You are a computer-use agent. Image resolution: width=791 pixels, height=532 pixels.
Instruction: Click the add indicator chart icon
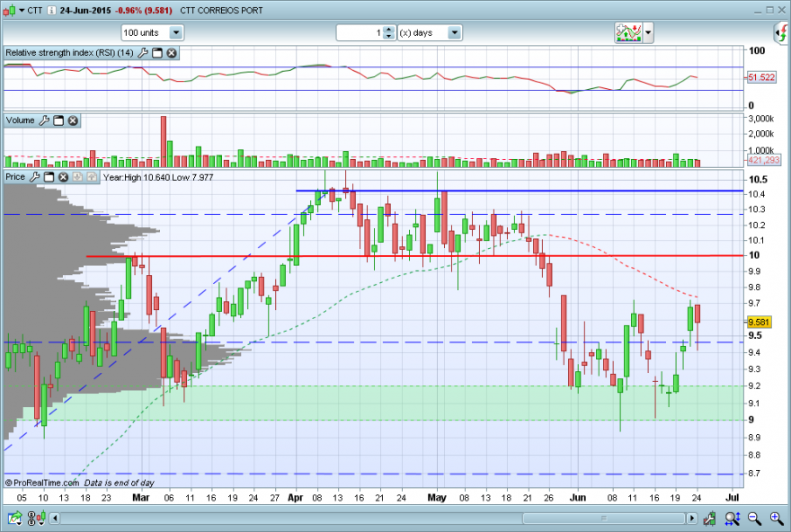(x=628, y=32)
